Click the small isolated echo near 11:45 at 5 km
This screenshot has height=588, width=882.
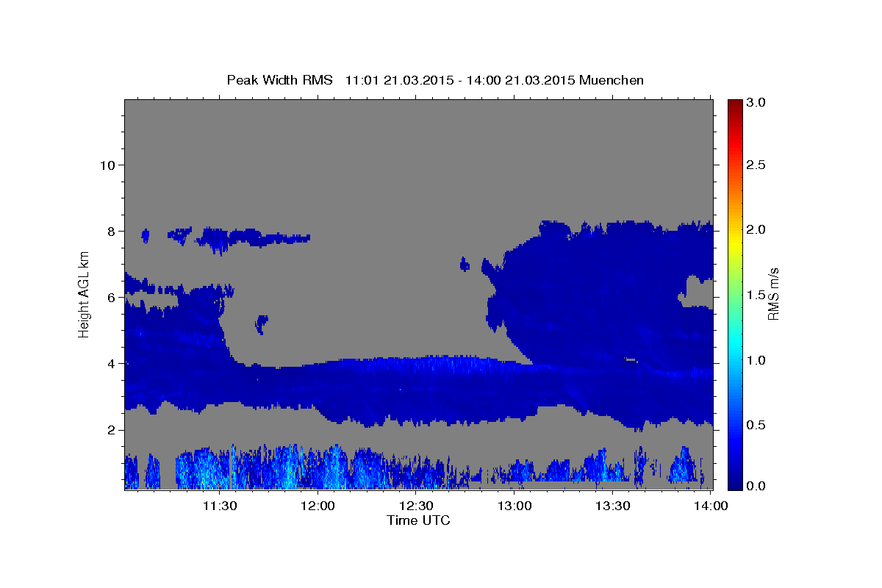click(262, 323)
